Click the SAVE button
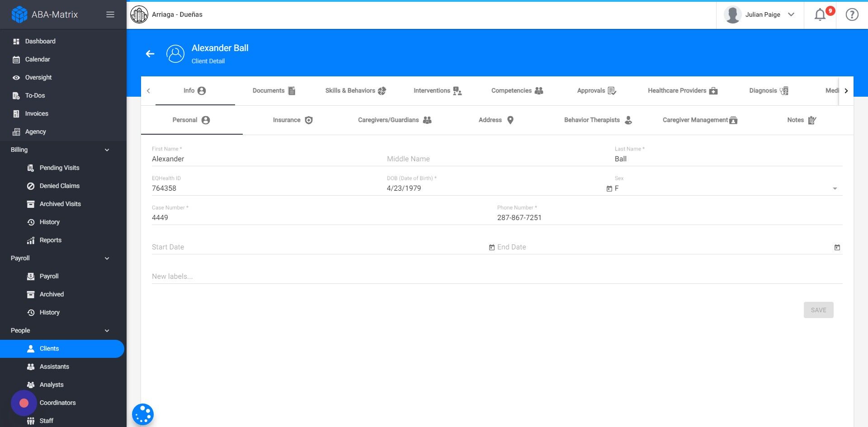Viewport: 868px width, 427px height. click(819, 310)
